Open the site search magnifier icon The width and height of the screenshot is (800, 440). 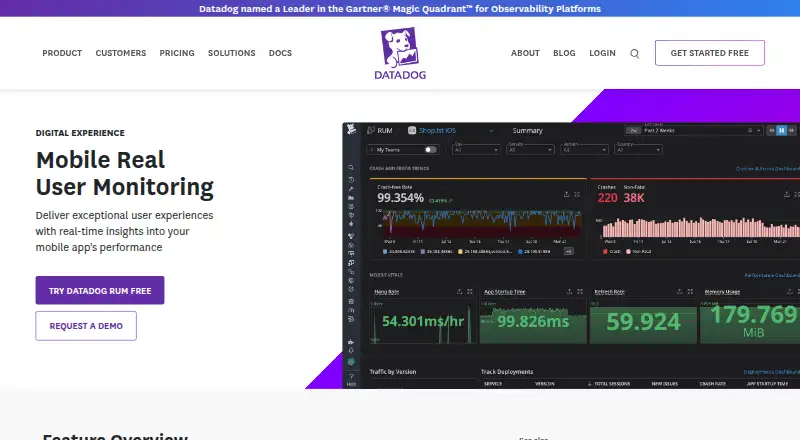pos(635,54)
